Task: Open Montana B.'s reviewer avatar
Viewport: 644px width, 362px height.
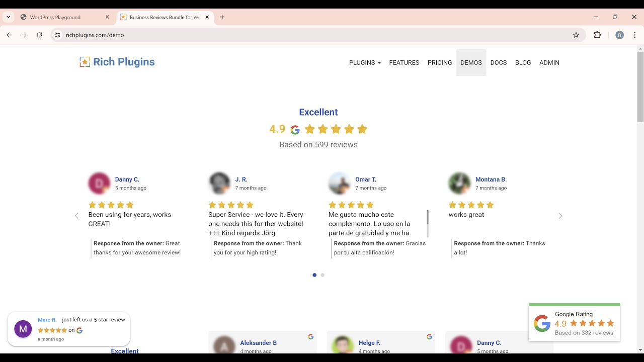Action: [459, 184]
